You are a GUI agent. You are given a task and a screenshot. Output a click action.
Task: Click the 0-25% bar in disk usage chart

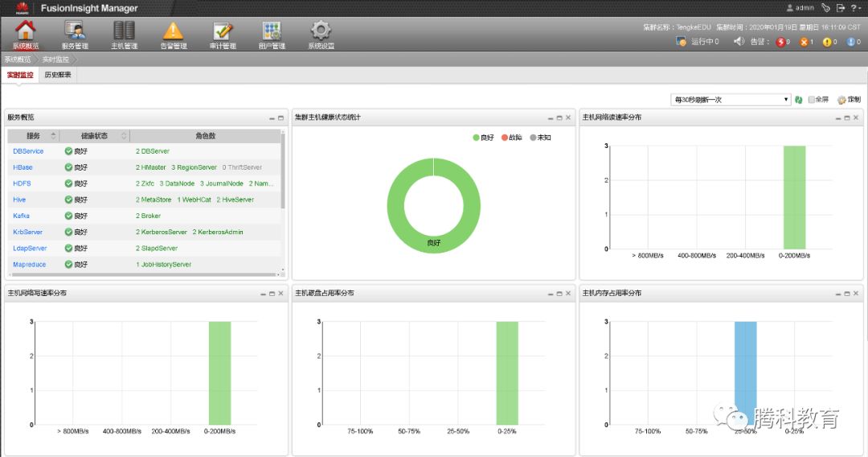507,373
